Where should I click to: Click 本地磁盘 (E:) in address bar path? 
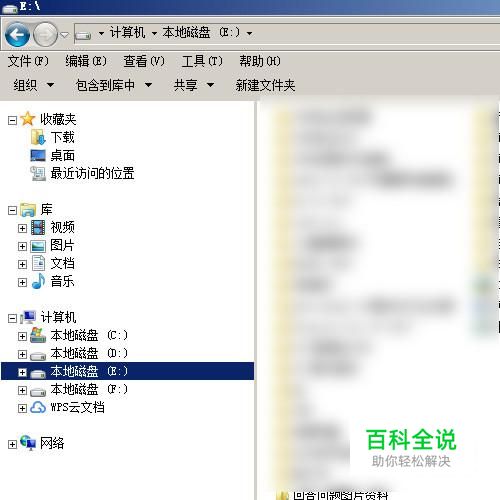coord(201,33)
